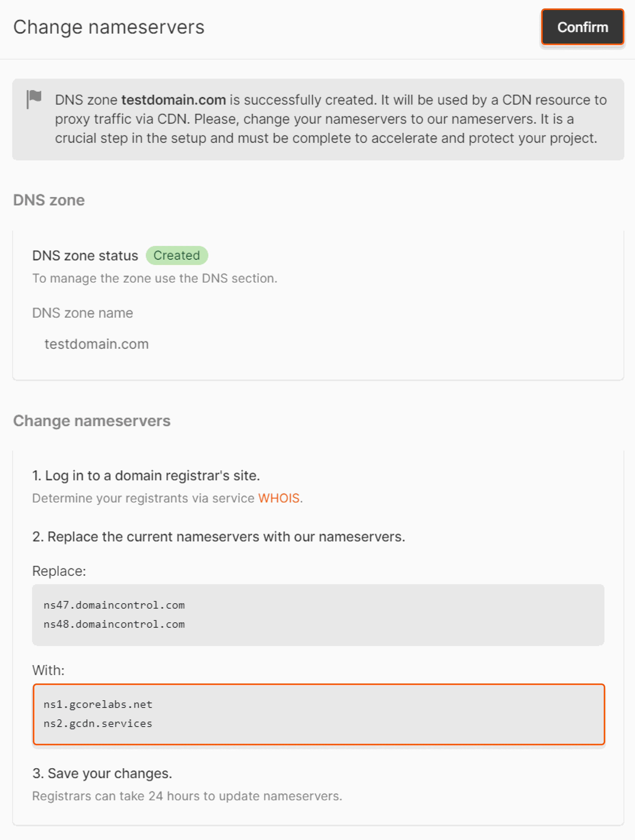Click the Created status badge
The width and height of the screenshot is (635, 840).
click(x=176, y=255)
